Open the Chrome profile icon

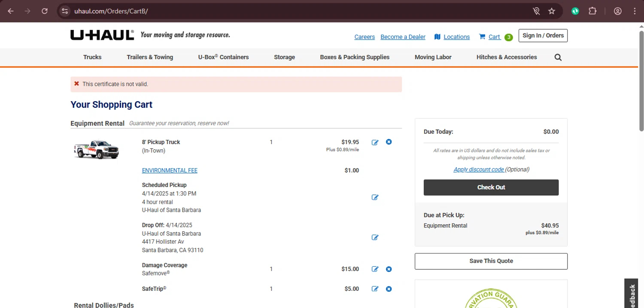pos(618,11)
